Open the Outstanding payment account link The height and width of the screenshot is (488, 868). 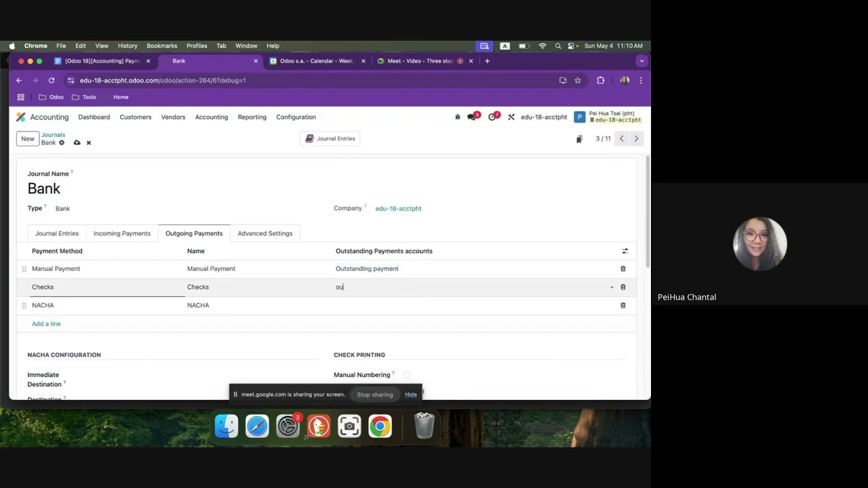click(x=367, y=269)
